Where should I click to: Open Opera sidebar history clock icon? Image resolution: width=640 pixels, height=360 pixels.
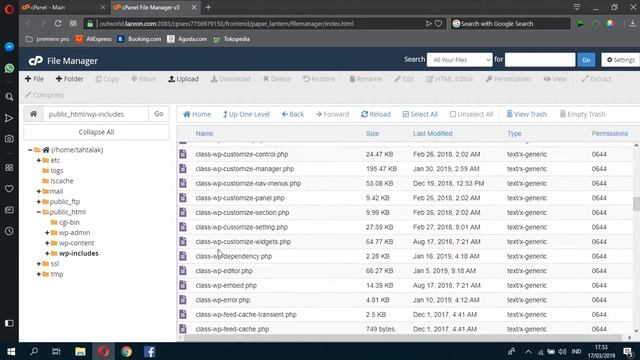(9, 231)
